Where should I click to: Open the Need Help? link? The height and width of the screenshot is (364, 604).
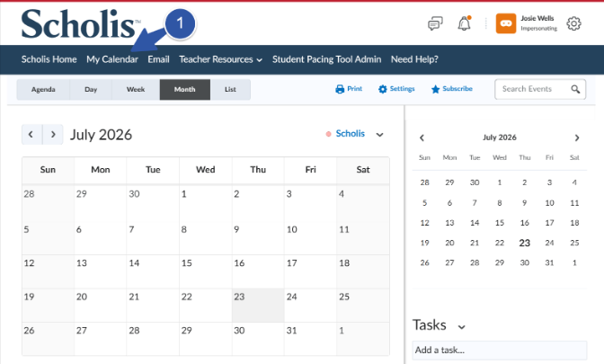[414, 59]
